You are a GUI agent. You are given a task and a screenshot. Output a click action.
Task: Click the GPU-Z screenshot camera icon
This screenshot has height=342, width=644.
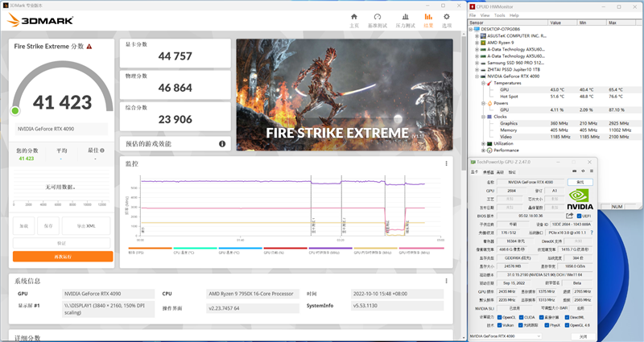[574, 171]
